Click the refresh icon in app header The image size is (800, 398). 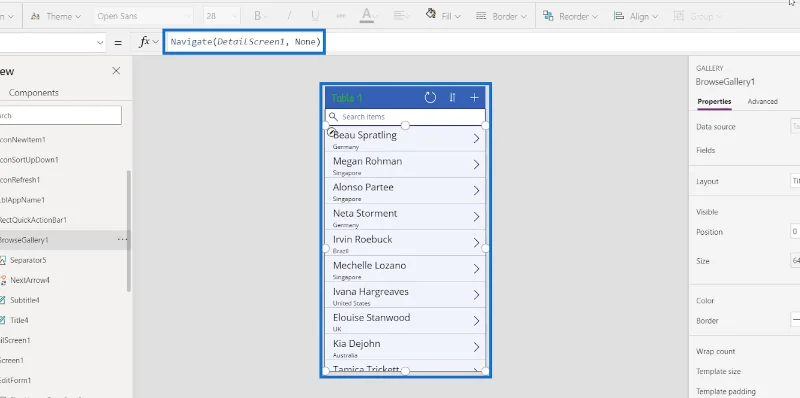pos(430,97)
